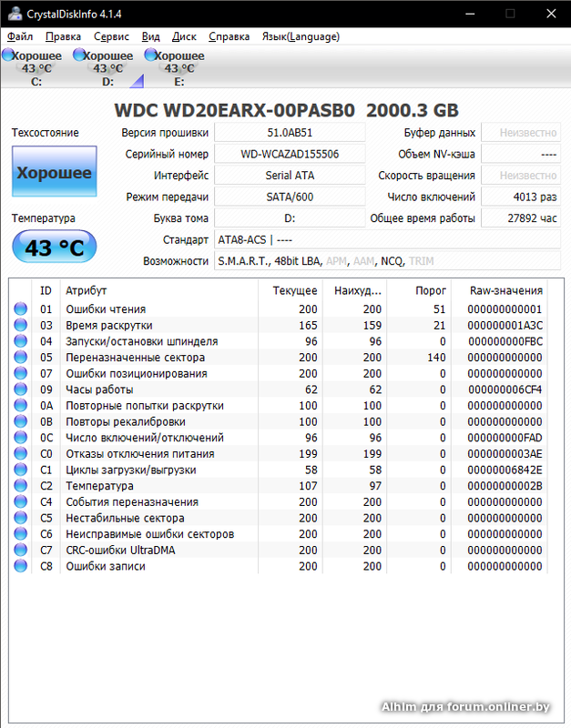Click the Raw-значения column header
571x728 pixels.
point(499,290)
